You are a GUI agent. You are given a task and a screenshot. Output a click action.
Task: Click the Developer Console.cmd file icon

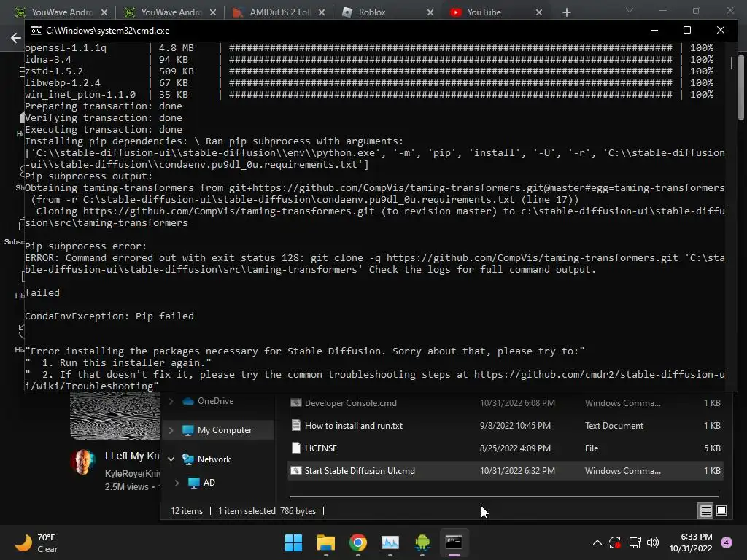coord(296,402)
